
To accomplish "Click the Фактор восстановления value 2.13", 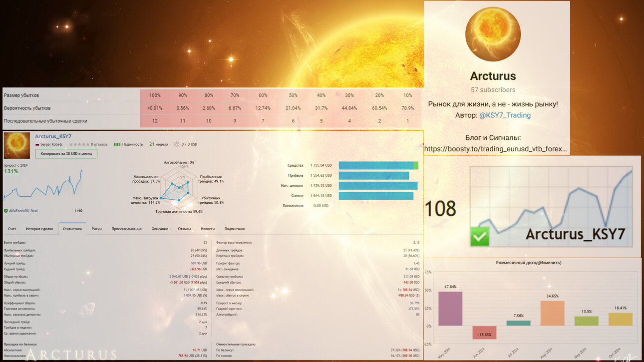I will [x=416, y=243].
